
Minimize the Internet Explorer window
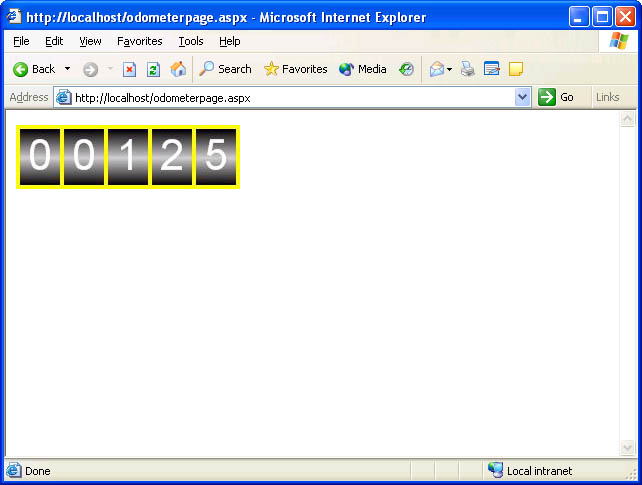point(579,17)
